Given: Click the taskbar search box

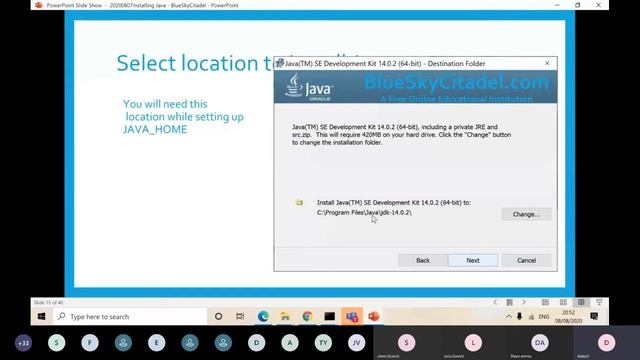Looking at the screenshot, I should (x=130, y=316).
